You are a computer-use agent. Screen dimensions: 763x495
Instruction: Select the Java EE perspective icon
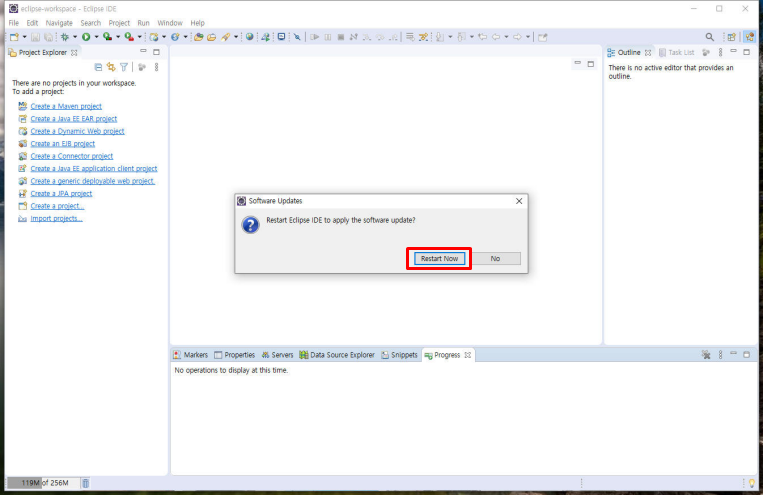(749, 37)
